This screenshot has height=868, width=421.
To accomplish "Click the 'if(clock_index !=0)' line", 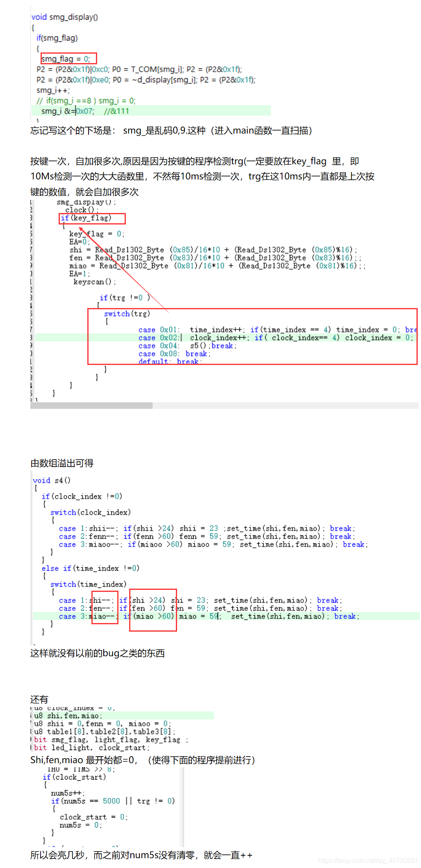I will tap(82, 496).
